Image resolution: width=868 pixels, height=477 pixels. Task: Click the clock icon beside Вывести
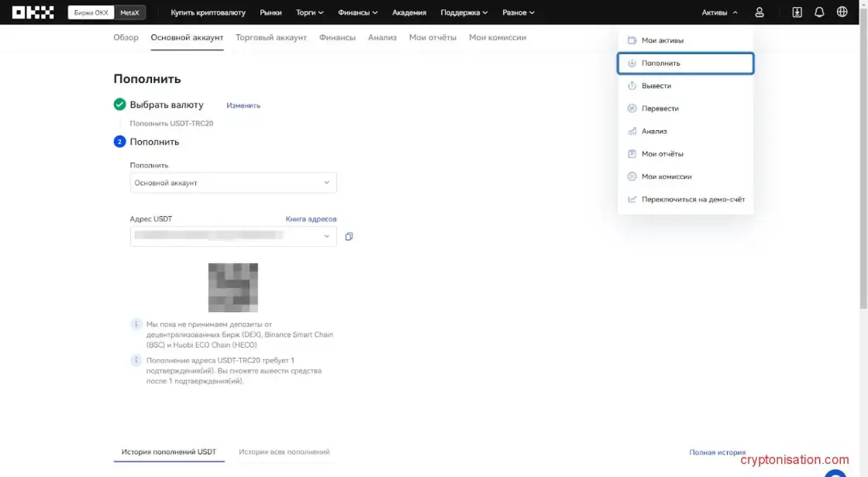coord(632,86)
